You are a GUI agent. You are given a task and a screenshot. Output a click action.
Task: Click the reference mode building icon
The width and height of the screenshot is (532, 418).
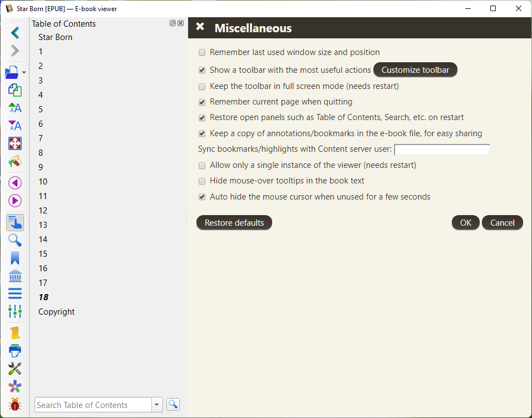click(15, 276)
